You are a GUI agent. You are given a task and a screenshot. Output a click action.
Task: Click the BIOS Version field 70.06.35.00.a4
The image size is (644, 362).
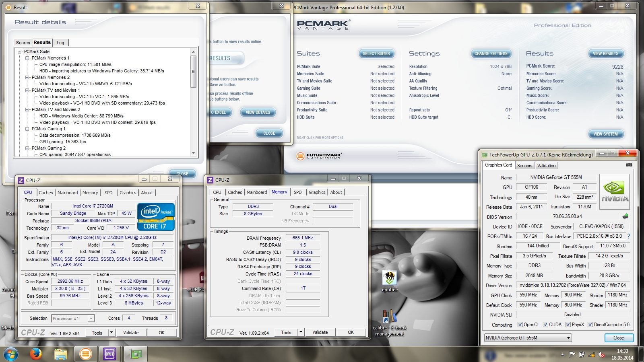click(x=567, y=216)
